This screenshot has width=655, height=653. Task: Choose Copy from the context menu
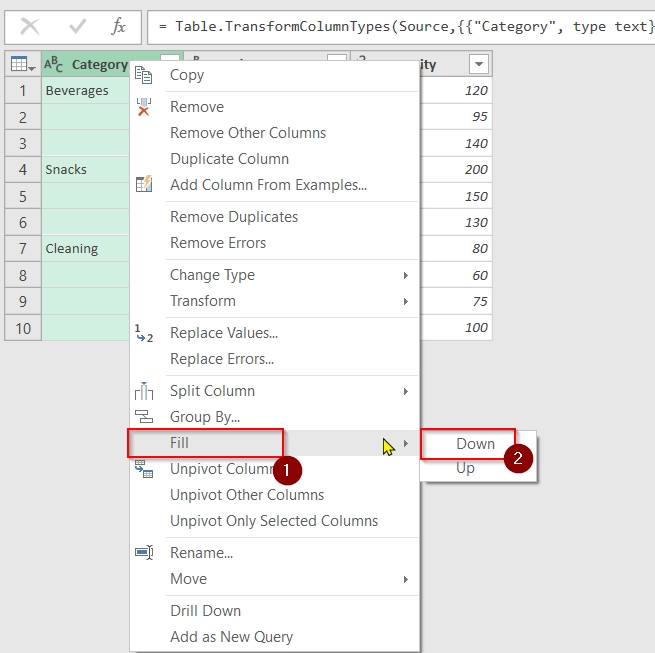(187, 75)
